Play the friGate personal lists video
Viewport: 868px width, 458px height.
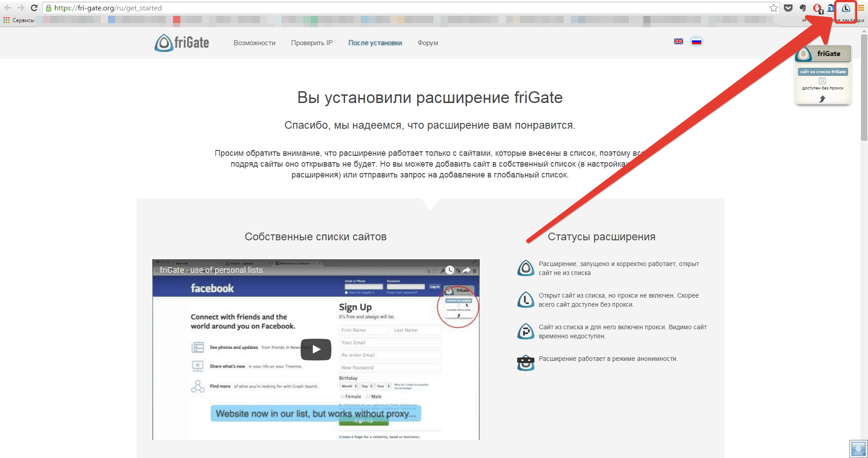(x=316, y=349)
